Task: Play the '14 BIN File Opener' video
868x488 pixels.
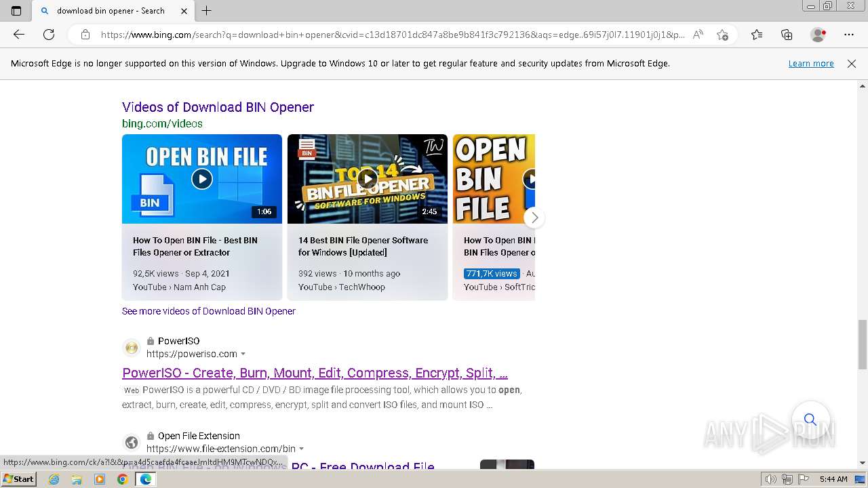Action: [x=368, y=179]
